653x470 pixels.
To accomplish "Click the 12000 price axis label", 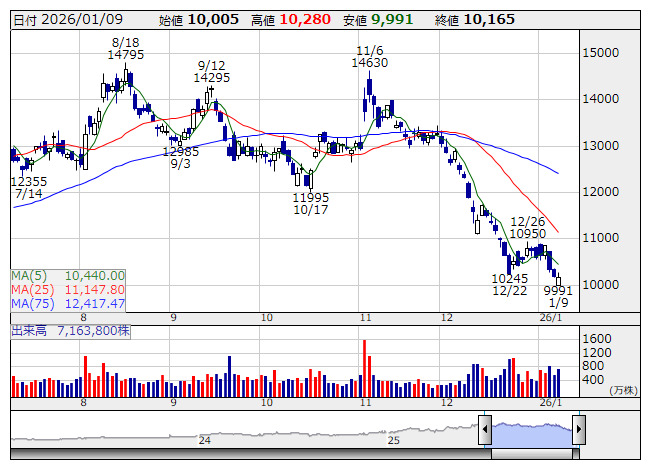I will 601,192.
